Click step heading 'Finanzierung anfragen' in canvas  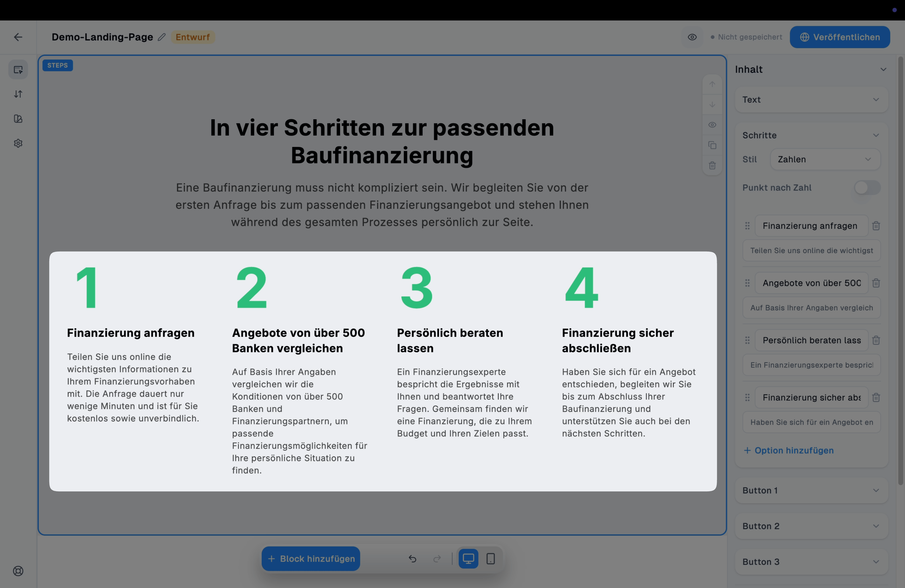(x=131, y=333)
